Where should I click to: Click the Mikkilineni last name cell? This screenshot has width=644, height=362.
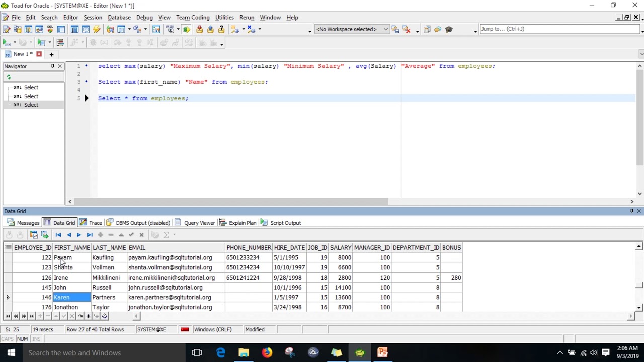click(108, 278)
